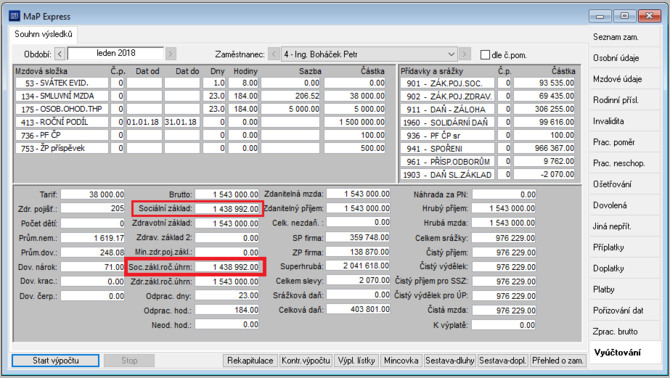Open Osobní údaje in the sidebar
This screenshot has width=670, height=378.
click(x=616, y=58)
